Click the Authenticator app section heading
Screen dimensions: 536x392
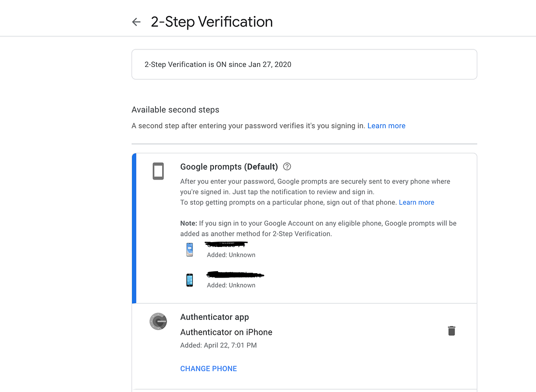click(215, 317)
